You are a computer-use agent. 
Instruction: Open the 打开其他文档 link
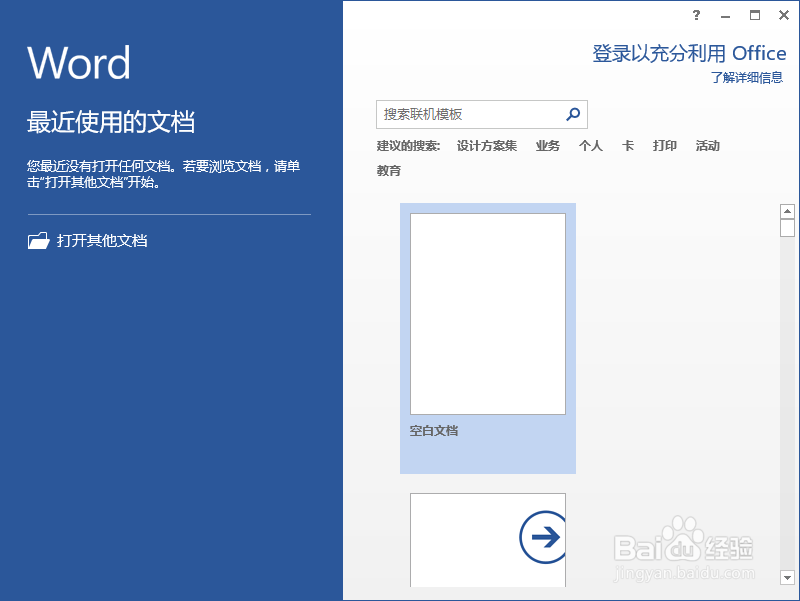(x=102, y=240)
